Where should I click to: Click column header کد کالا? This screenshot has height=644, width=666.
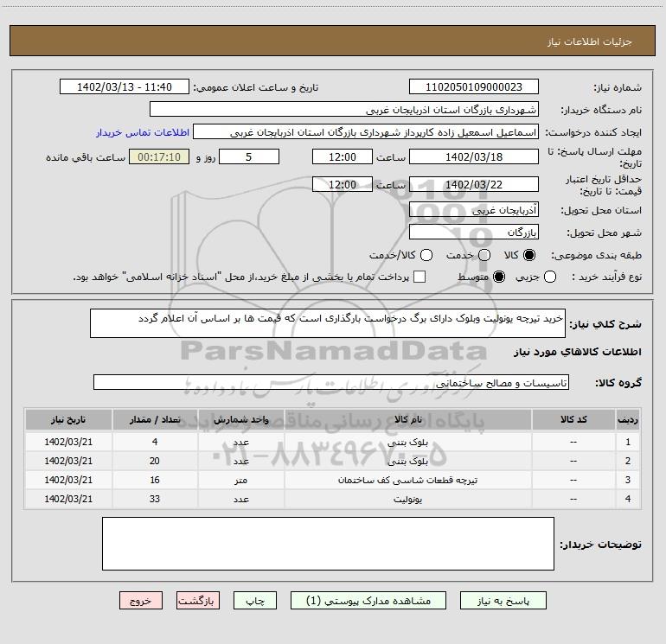pos(573,419)
